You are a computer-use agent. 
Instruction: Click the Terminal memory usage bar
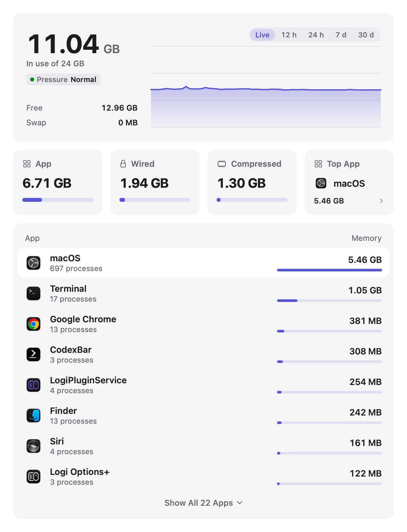tap(330, 301)
